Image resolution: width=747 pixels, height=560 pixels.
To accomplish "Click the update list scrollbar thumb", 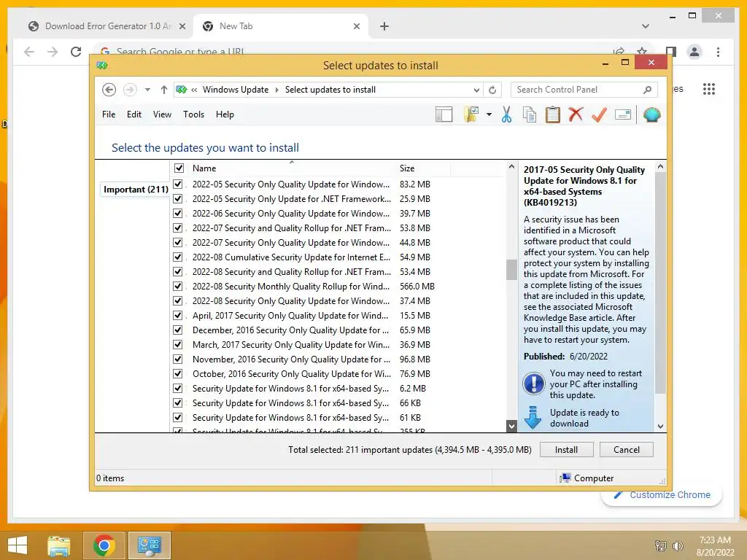I will 511,270.
